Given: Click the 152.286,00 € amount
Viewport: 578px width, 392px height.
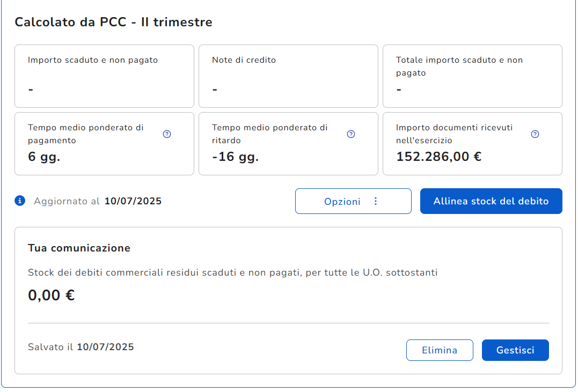Looking at the screenshot, I should [438, 157].
